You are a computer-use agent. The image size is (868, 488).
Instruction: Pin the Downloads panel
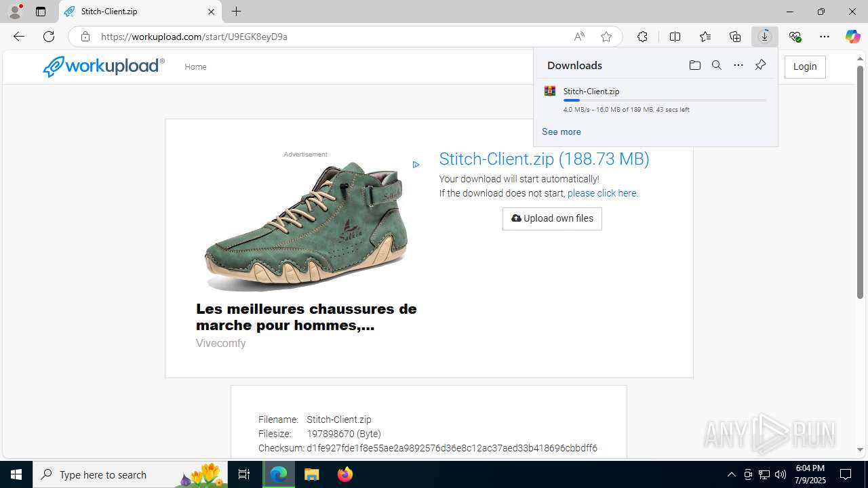click(x=760, y=65)
